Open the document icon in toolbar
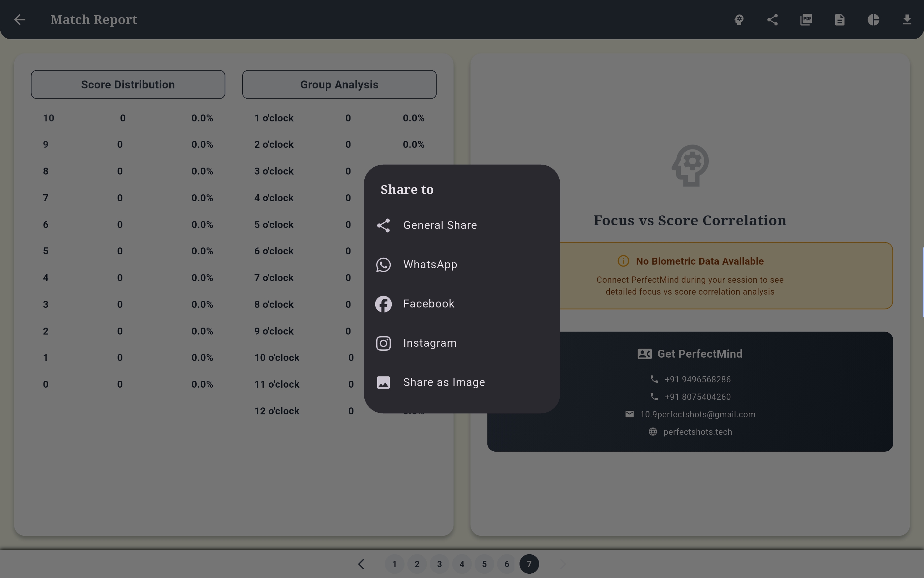The image size is (924, 578). (x=840, y=19)
